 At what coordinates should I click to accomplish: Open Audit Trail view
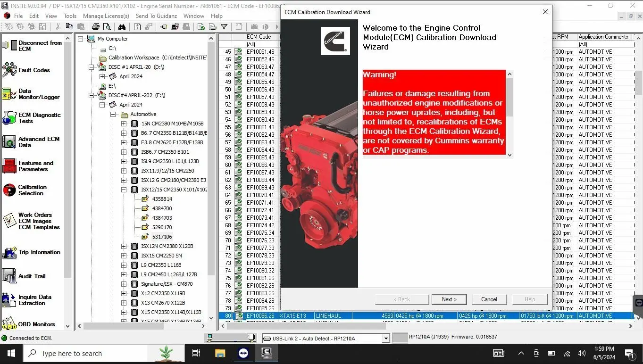[24, 276]
